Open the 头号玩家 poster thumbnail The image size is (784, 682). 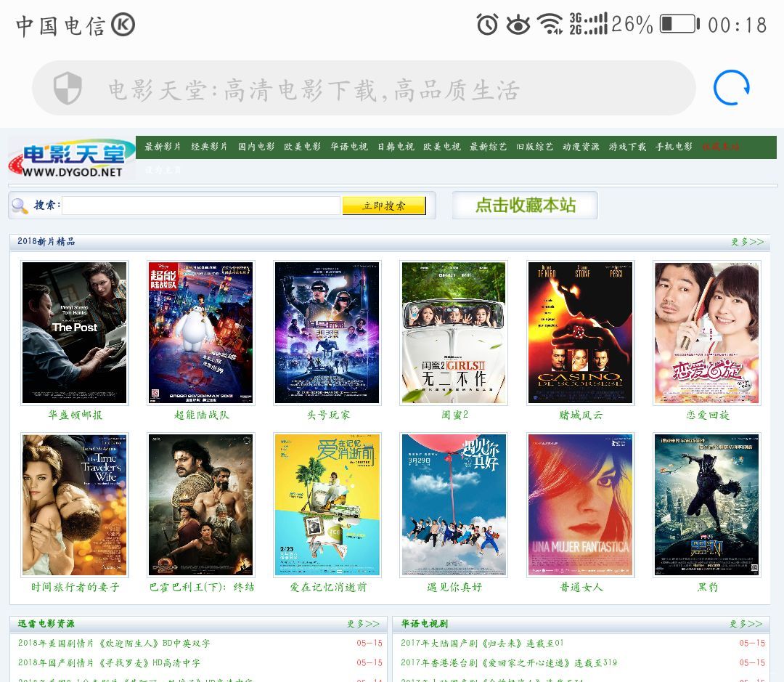327,333
